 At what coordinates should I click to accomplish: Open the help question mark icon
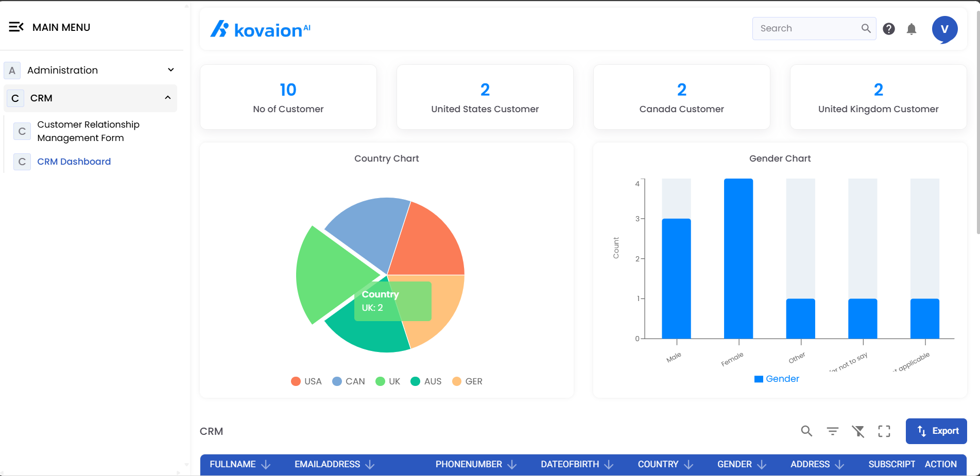point(888,29)
